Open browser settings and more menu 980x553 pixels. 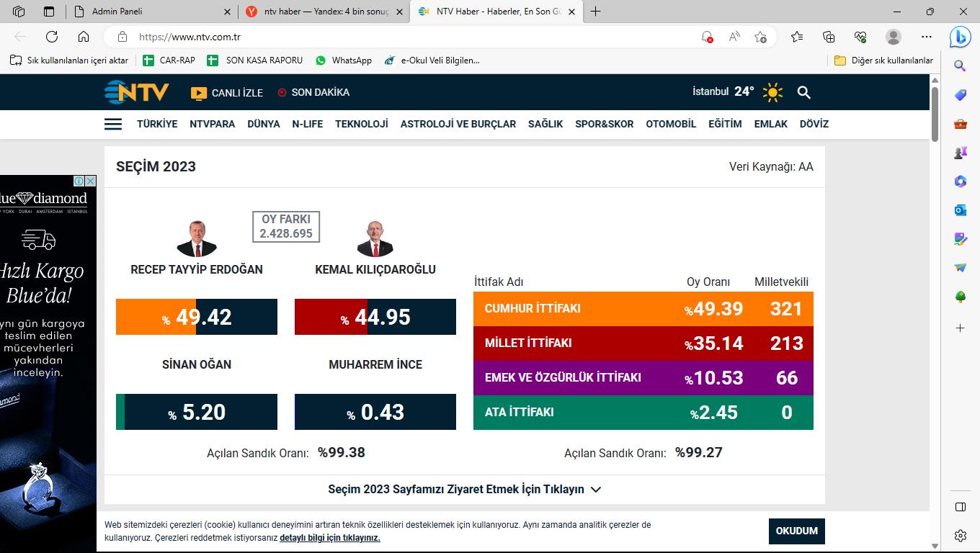(926, 37)
